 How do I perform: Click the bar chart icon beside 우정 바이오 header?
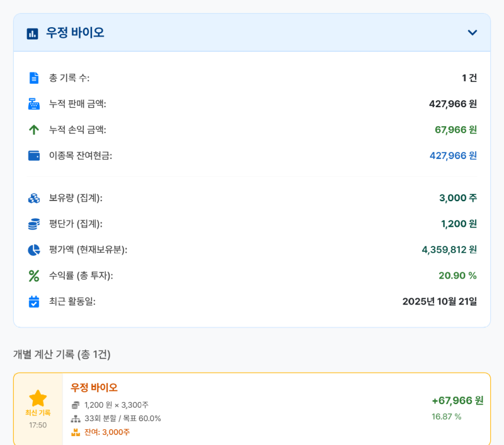pyautogui.click(x=32, y=33)
